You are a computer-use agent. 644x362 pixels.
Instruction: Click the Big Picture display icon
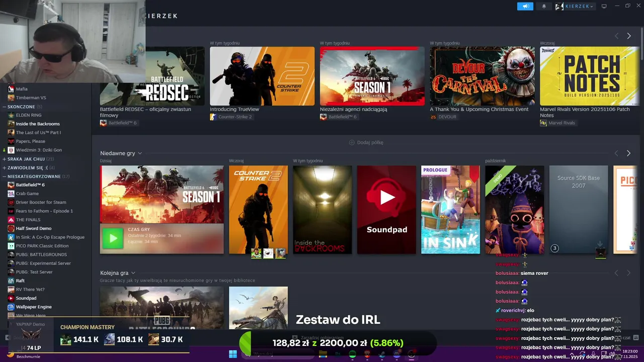click(604, 6)
